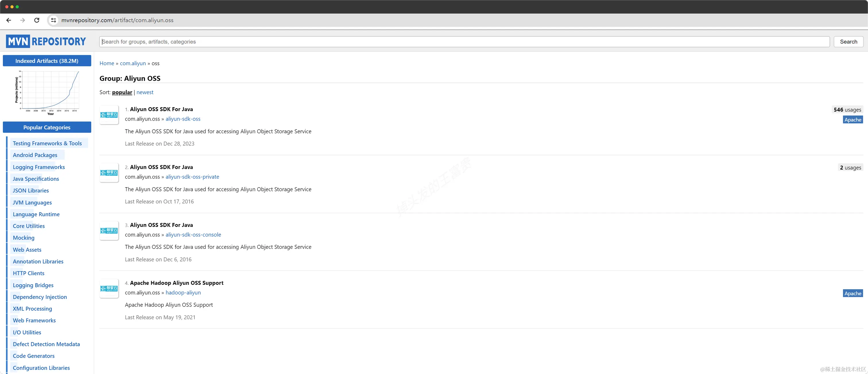Viewport: 868px width, 374px height.
Task: Open third Aliyun OSS SDK For Java title
Action: tap(161, 225)
